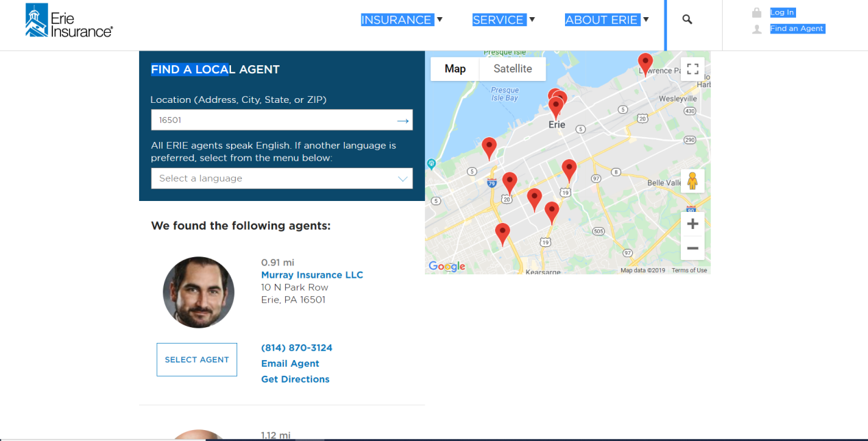Toggle fullscreen map view
Image resolution: width=868 pixels, height=441 pixels.
(692, 69)
